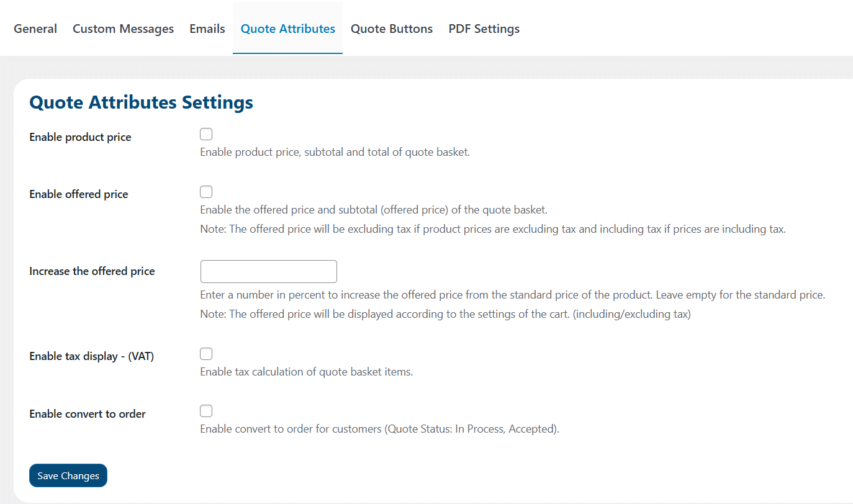Open the Quote Buttons tab

point(392,29)
